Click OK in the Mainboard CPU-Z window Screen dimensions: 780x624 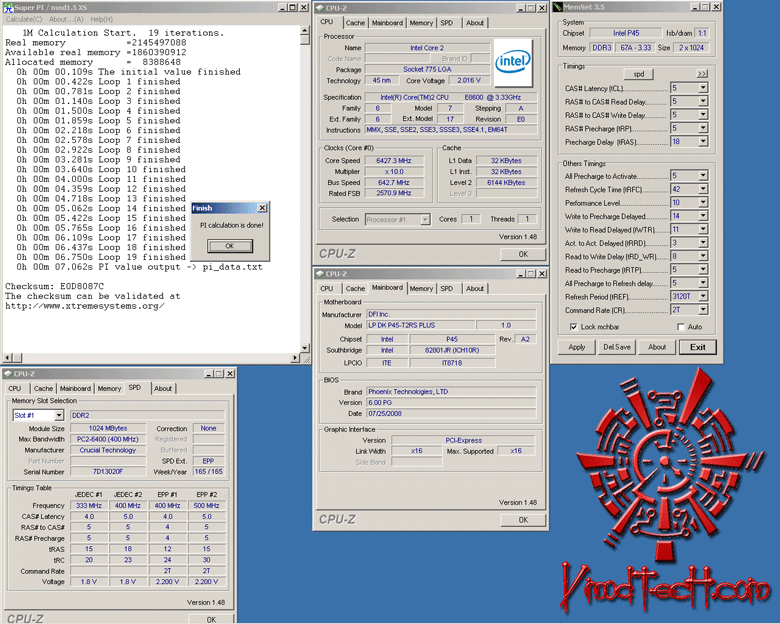(523, 520)
